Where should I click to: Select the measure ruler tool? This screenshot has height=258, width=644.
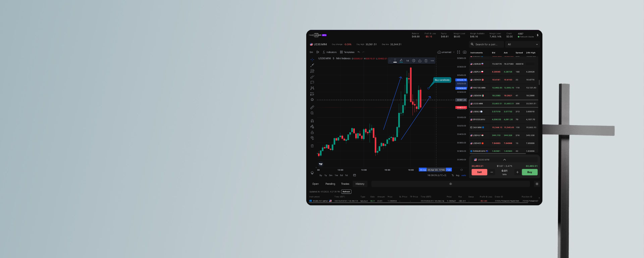point(312,107)
